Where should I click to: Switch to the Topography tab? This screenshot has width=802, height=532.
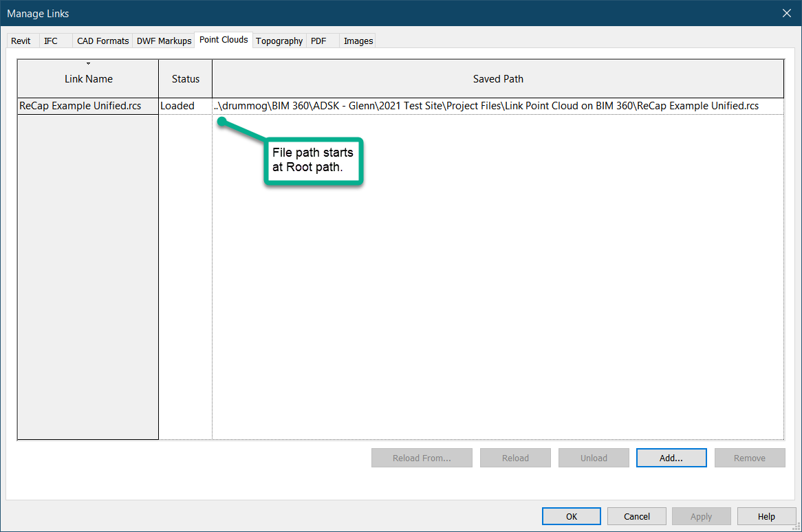pos(279,41)
